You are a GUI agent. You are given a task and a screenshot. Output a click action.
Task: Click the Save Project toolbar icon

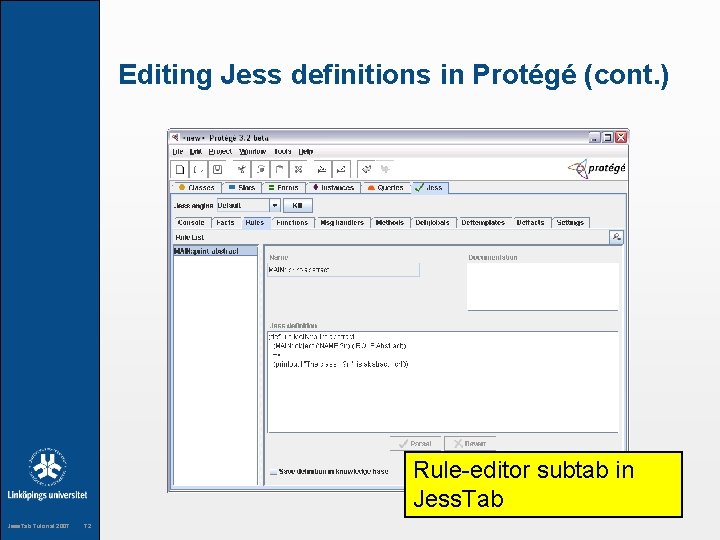218,169
